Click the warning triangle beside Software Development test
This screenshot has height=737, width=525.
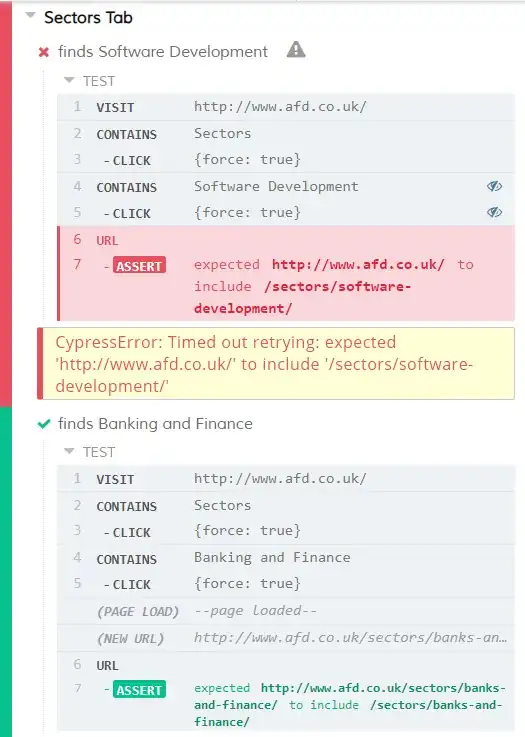tap(296, 49)
